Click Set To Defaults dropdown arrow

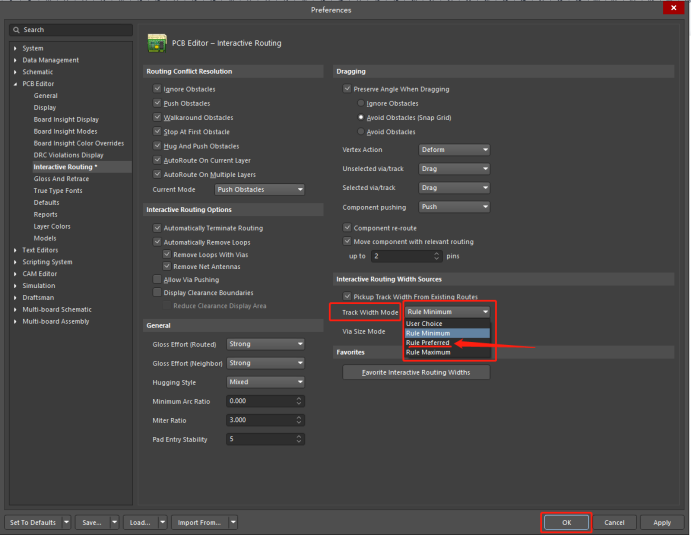tap(67, 522)
